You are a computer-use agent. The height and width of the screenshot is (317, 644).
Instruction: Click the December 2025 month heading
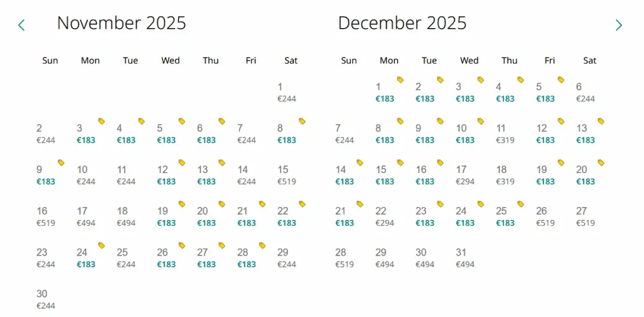tap(402, 23)
